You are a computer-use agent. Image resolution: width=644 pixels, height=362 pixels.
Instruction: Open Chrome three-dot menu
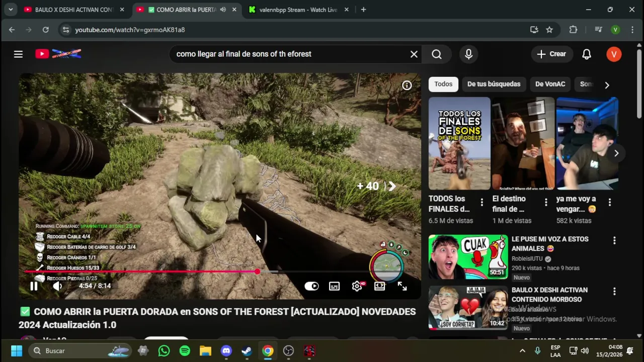[632, 30]
